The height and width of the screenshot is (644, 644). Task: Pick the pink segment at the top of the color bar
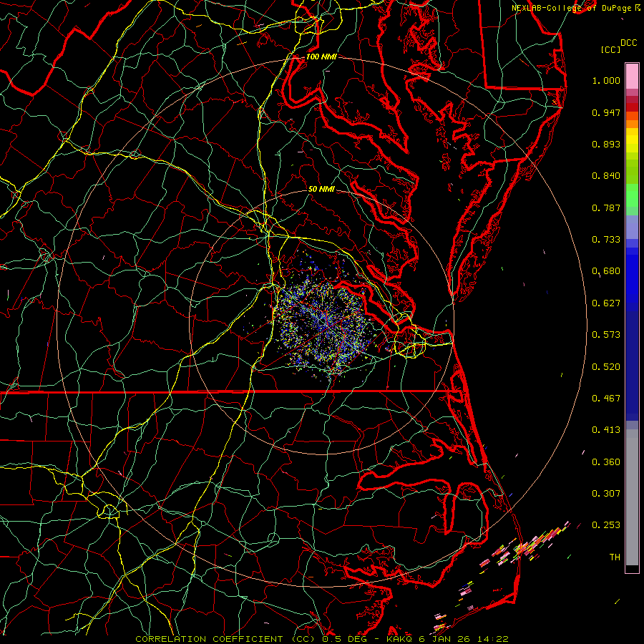coord(632,76)
